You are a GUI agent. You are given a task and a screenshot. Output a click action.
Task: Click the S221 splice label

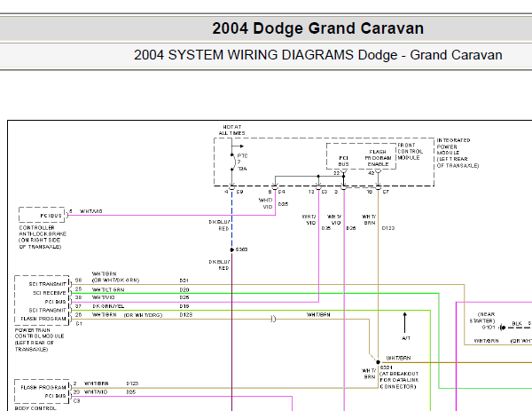point(386,368)
